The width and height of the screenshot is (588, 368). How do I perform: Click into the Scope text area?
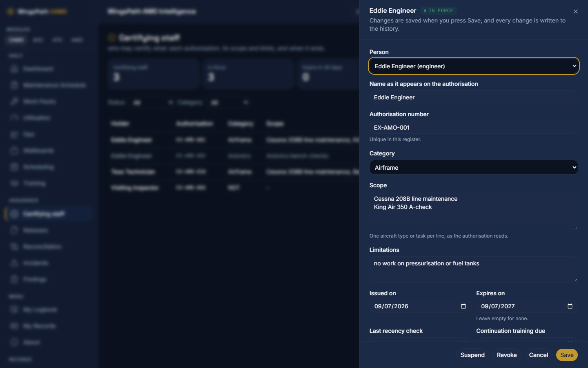[x=474, y=211]
